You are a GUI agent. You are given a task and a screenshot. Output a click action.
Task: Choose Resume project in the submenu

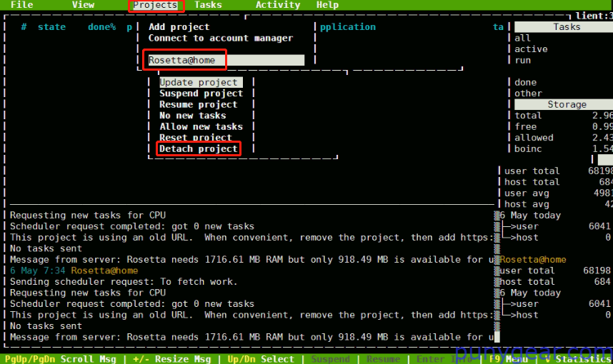point(198,105)
